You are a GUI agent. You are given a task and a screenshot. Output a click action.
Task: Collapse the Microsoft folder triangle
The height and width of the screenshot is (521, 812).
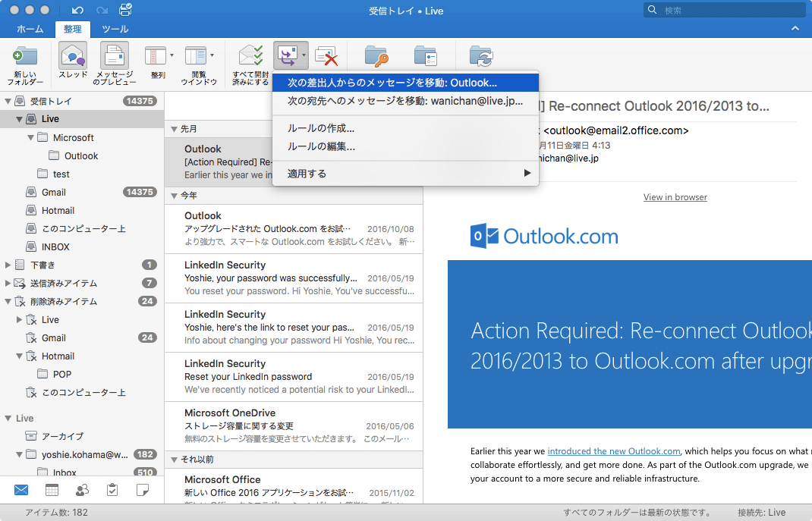30,137
